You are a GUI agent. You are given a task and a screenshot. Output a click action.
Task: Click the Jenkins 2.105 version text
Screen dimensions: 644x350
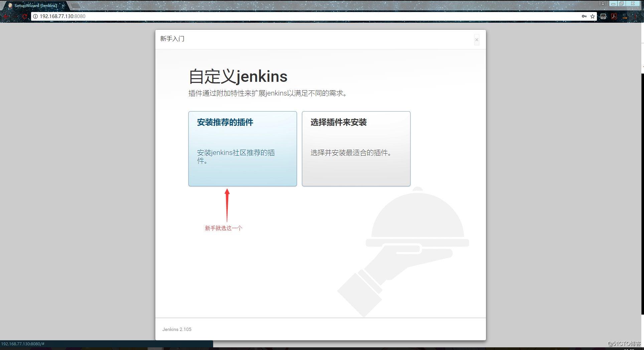pos(177,329)
